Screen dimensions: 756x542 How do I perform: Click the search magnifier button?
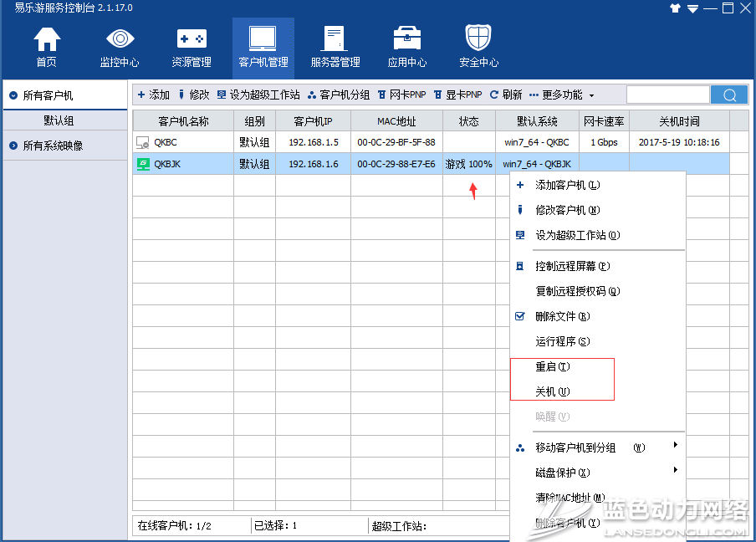click(x=728, y=95)
